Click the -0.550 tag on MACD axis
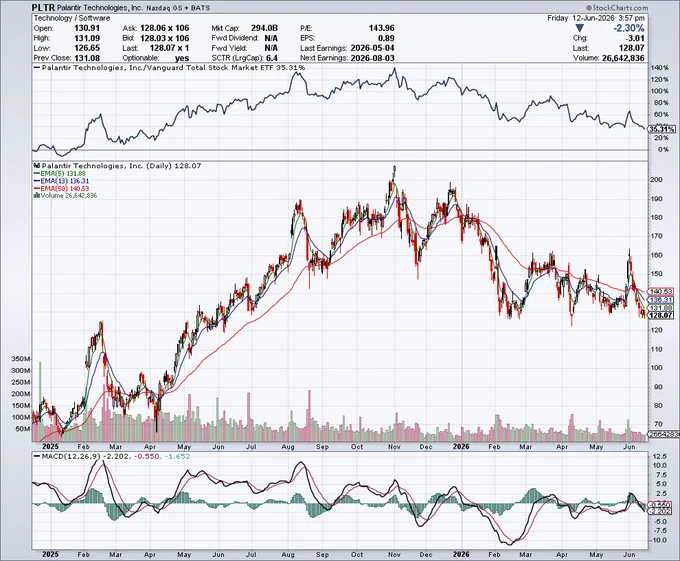 coord(661,506)
